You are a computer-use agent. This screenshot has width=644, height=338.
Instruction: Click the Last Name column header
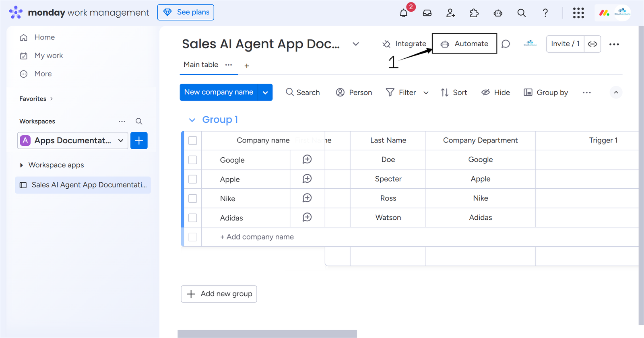pos(388,140)
